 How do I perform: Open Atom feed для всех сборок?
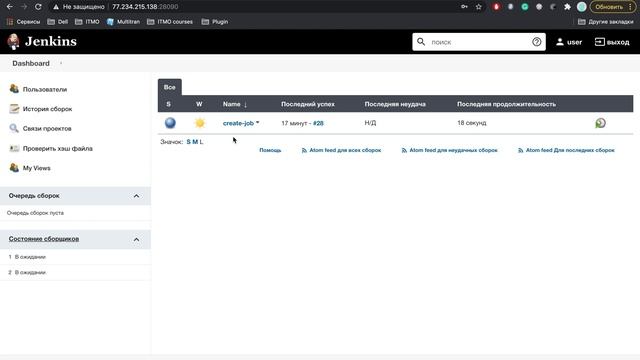[x=345, y=150]
